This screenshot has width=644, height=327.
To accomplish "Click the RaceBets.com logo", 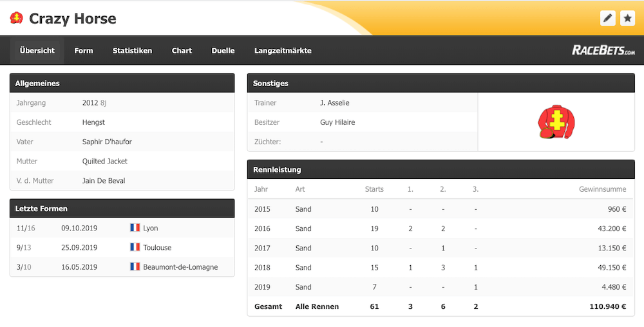I will click(x=603, y=50).
